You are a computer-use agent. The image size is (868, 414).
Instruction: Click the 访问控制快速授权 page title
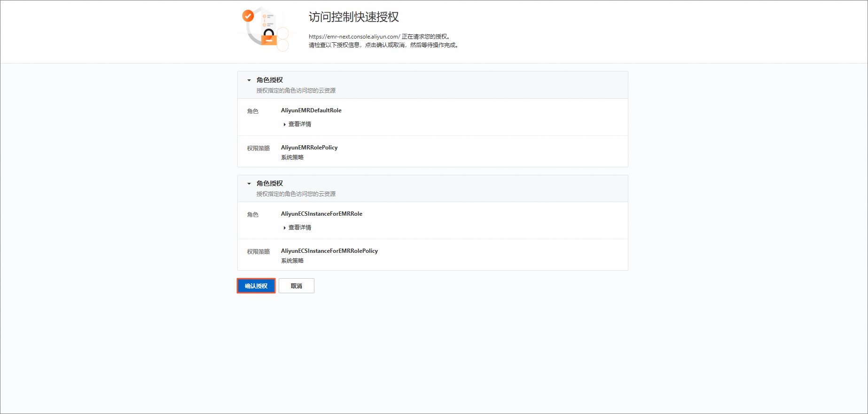(x=354, y=17)
